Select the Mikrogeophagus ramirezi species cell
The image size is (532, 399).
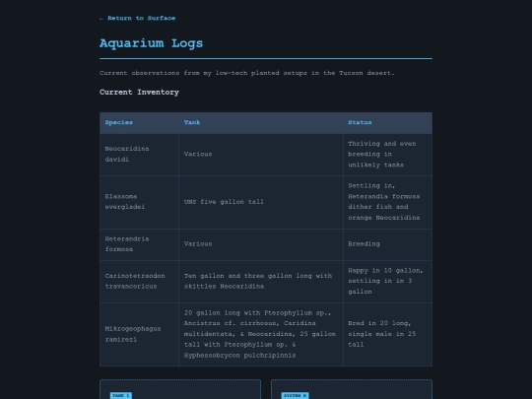[139, 334]
